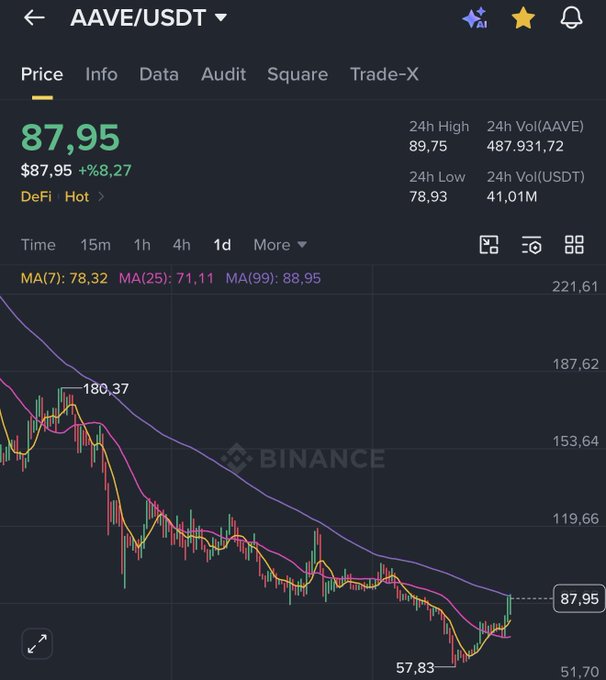The width and height of the screenshot is (606, 680).
Task: Open the grid layout icon
Action: [574, 245]
